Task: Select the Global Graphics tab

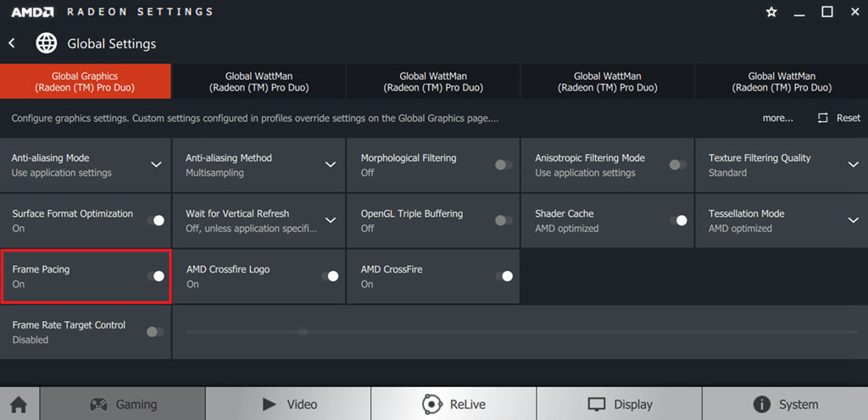Action: tap(86, 81)
